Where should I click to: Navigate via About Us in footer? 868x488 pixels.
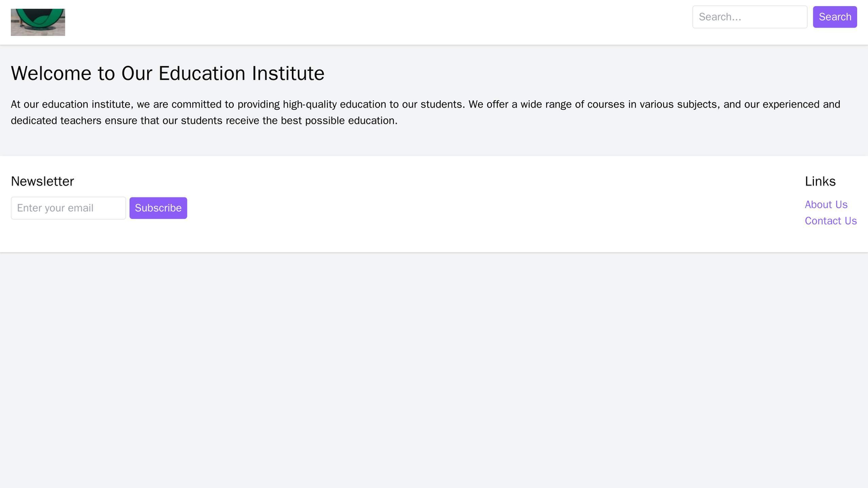pos(826,204)
